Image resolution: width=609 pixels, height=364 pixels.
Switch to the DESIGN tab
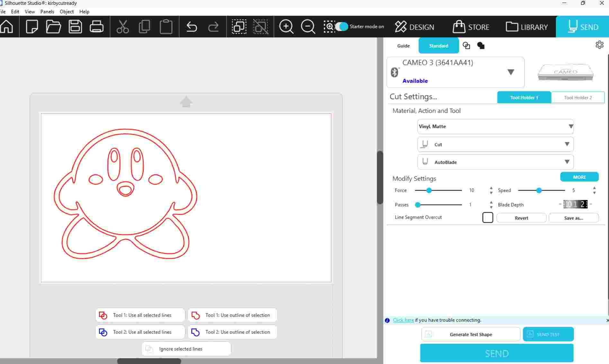414,27
